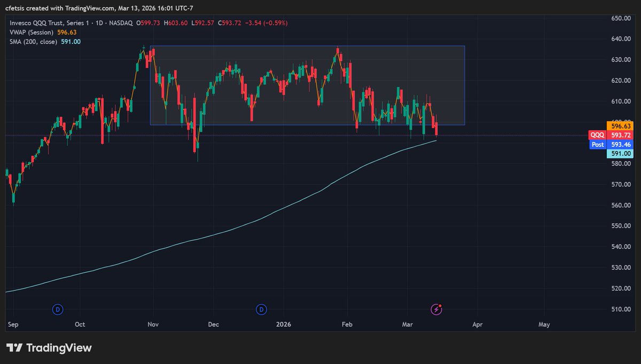Click the first dividend D marker near October
641x364 pixels.
(58, 309)
